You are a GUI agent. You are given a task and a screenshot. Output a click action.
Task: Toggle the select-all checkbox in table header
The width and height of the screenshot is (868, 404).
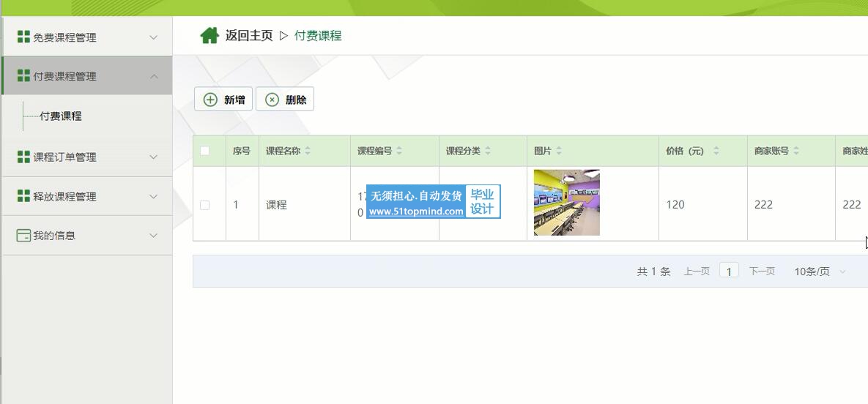205,151
